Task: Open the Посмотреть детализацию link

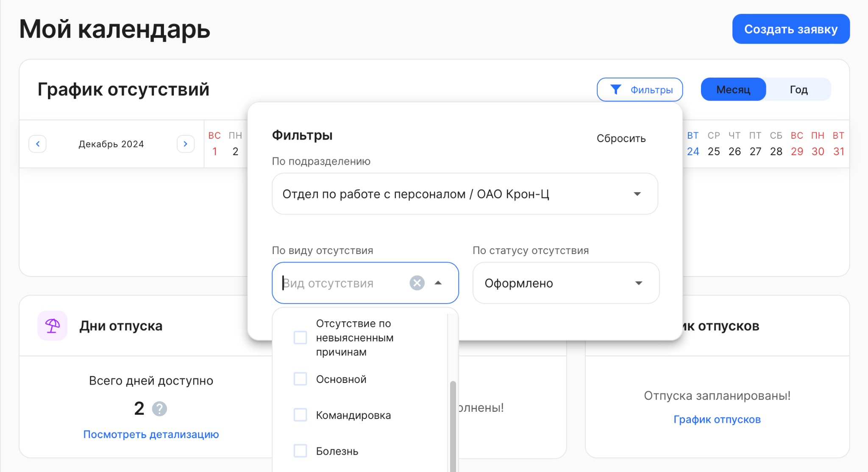Action: (x=151, y=434)
